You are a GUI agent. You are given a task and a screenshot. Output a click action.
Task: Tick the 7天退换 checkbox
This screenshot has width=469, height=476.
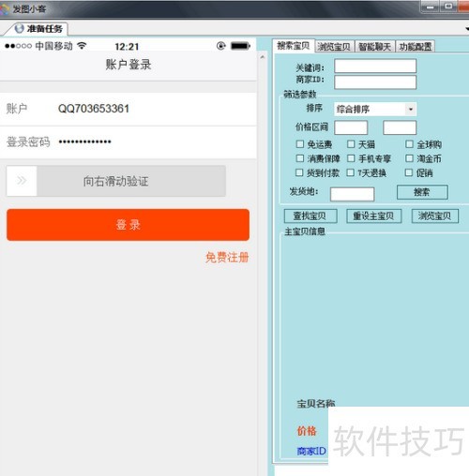coord(351,172)
